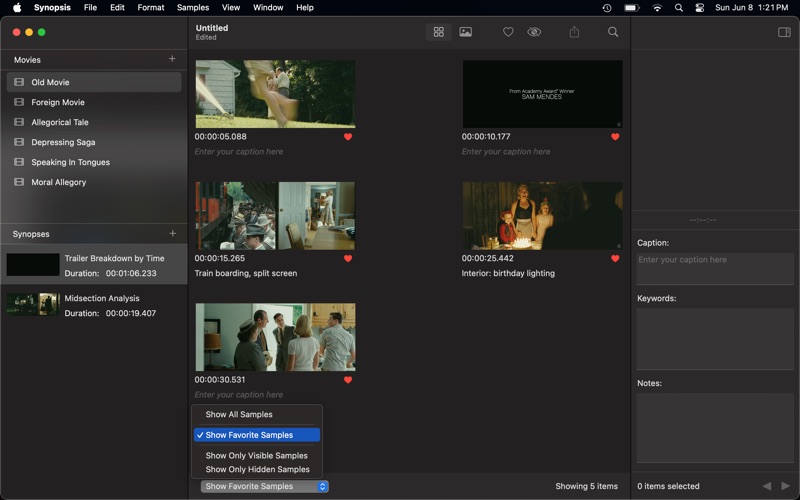This screenshot has width=800, height=500.
Task: Click the film icon beside Old Movie
Action: coord(19,82)
